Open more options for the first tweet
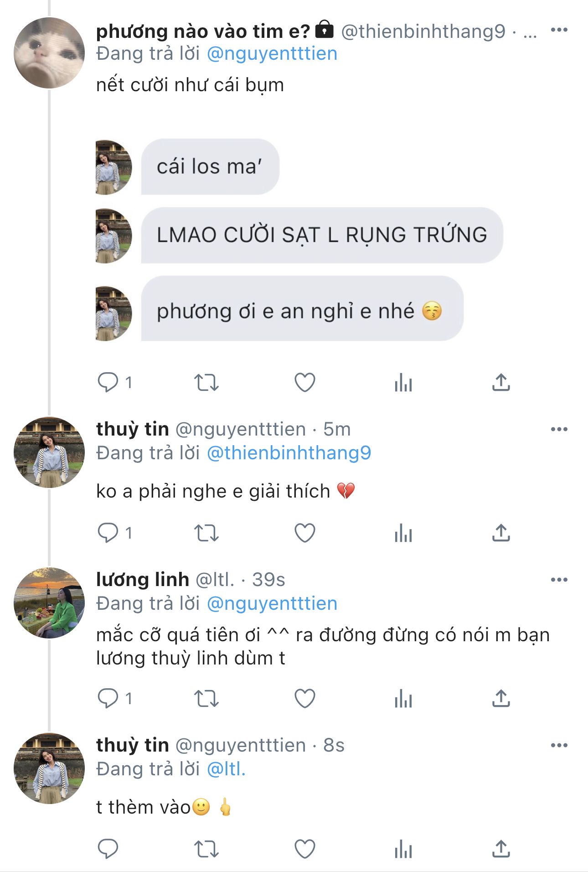This screenshot has height=872, width=588. [x=559, y=30]
